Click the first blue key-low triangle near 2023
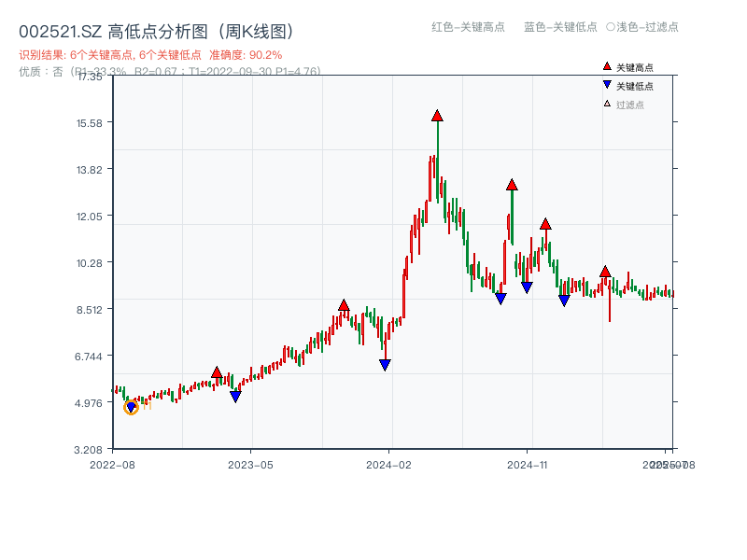Image resolution: width=747 pixels, height=560 pixels. 236,396
